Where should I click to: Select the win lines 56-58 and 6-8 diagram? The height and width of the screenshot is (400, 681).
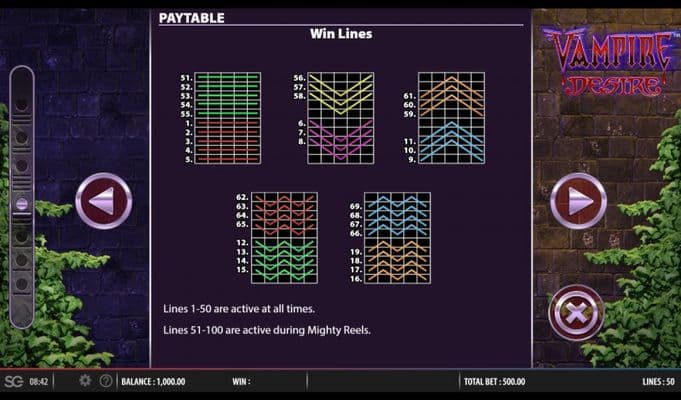[x=340, y=118]
